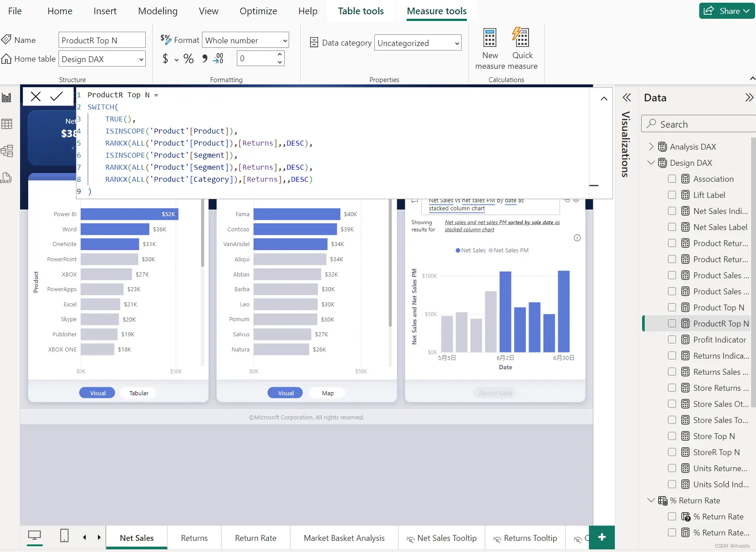
Task: Open the Data category dropdown
Action: (x=417, y=43)
